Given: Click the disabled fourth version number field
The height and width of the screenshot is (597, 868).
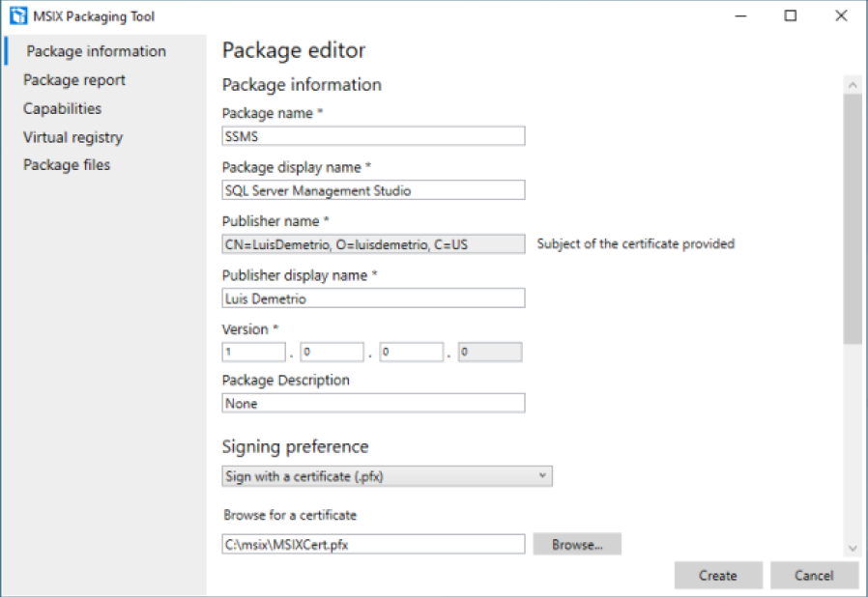Looking at the screenshot, I should [x=490, y=352].
